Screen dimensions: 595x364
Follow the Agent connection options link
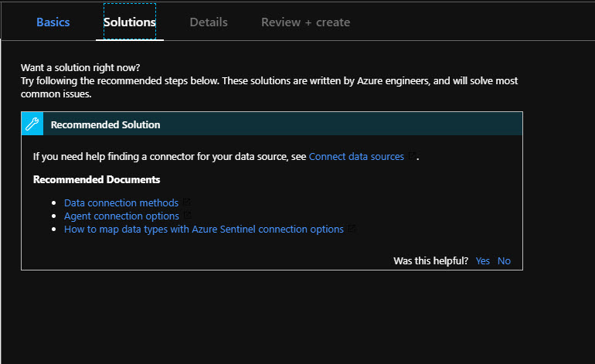[x=121, y=216]
